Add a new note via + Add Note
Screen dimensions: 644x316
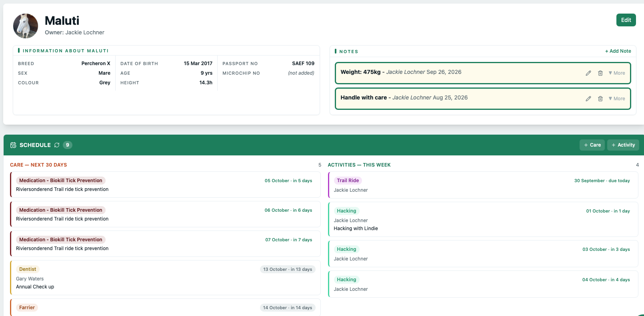618,51
